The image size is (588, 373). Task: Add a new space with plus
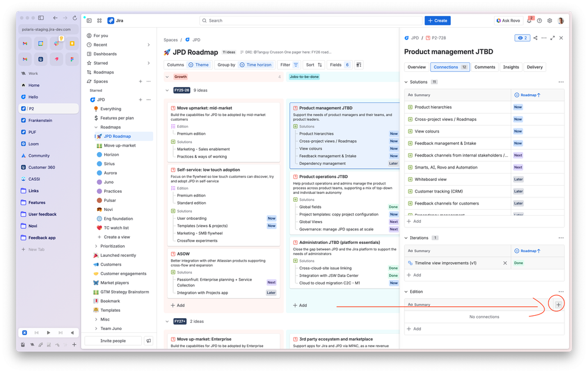click(x=140, y=81)
